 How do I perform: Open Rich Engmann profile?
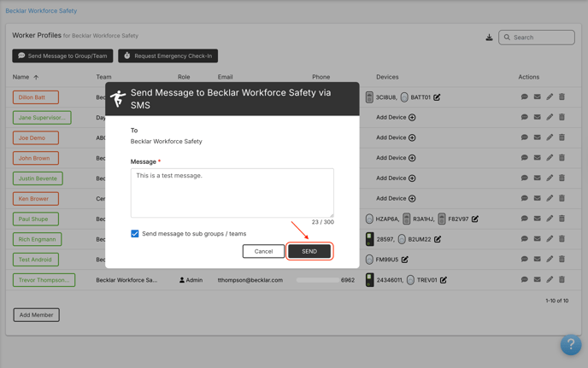coord(37,239)
